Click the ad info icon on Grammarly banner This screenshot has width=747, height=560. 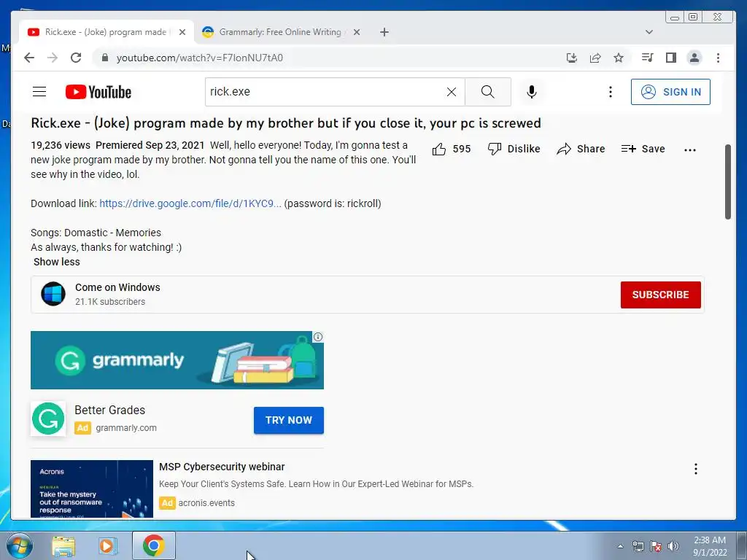[318, 337]
